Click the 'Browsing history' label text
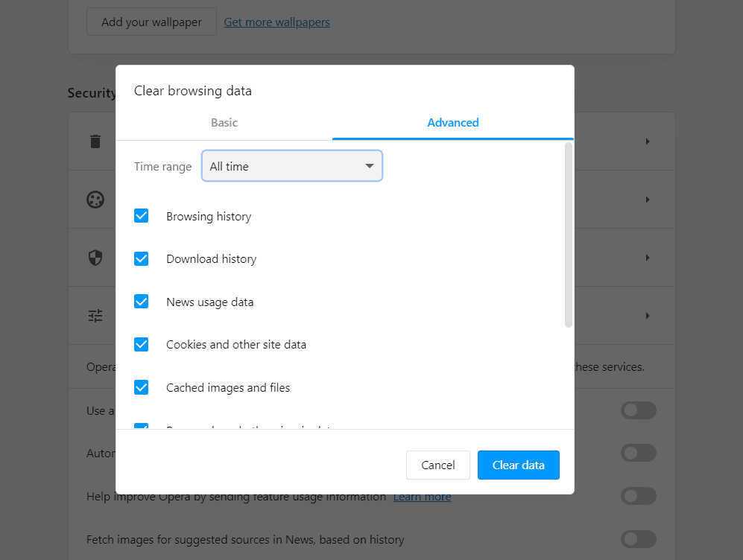Image resolution: width=743 pixels, height=560 pixels. pyautogui.click(x=209, y=217)
